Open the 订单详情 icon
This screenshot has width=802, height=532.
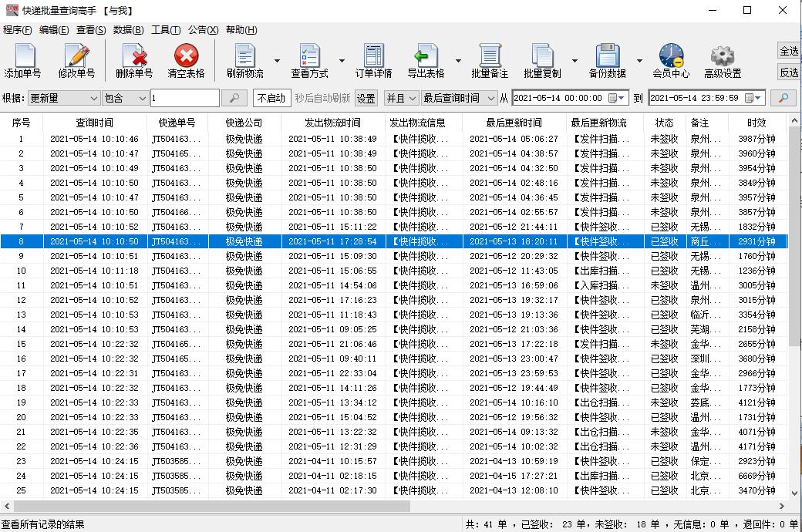click(x=373, y=56)
